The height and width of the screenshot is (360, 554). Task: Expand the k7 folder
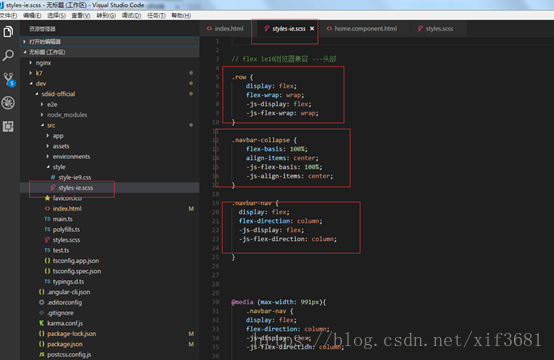pyautogui.click(x=110, y=73)
